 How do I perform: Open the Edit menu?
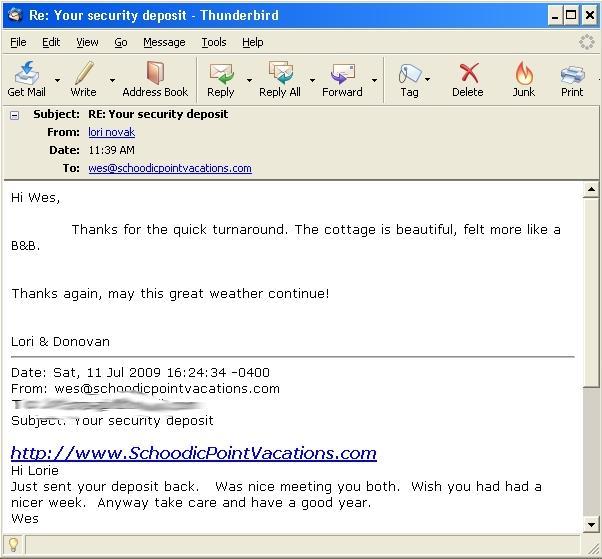tap(51, 42)
